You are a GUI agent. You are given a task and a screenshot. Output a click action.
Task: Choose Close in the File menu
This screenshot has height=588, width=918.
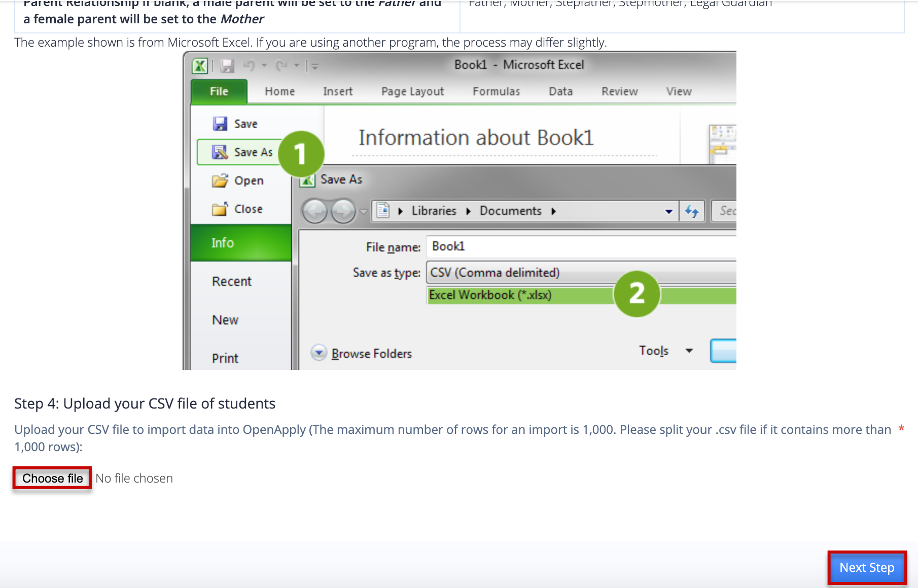click(237, 209)
